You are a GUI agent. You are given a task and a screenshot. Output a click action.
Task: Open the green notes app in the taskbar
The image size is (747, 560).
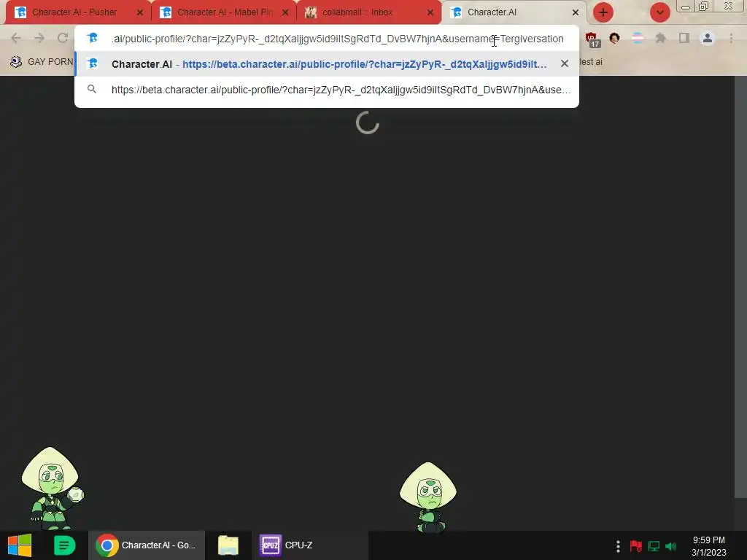[64, 545]
